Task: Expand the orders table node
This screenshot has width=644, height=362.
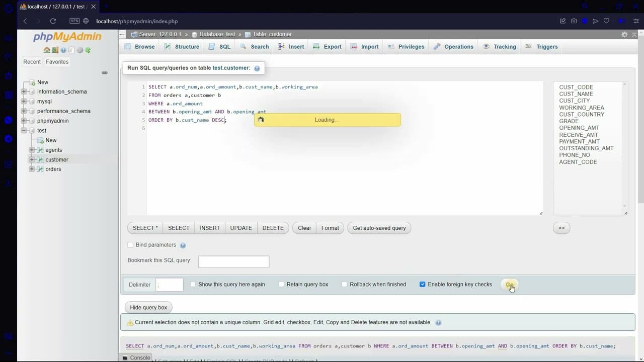Action: click(32, 169)
